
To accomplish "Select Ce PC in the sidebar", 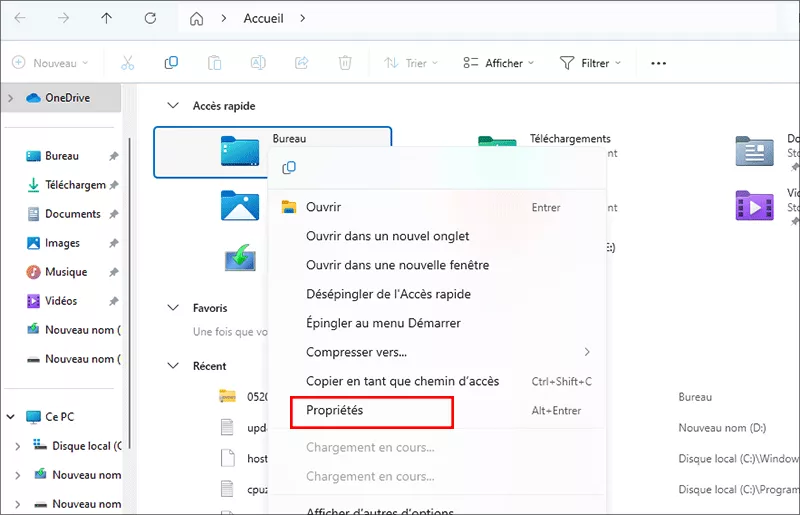I will coord(60,417).
